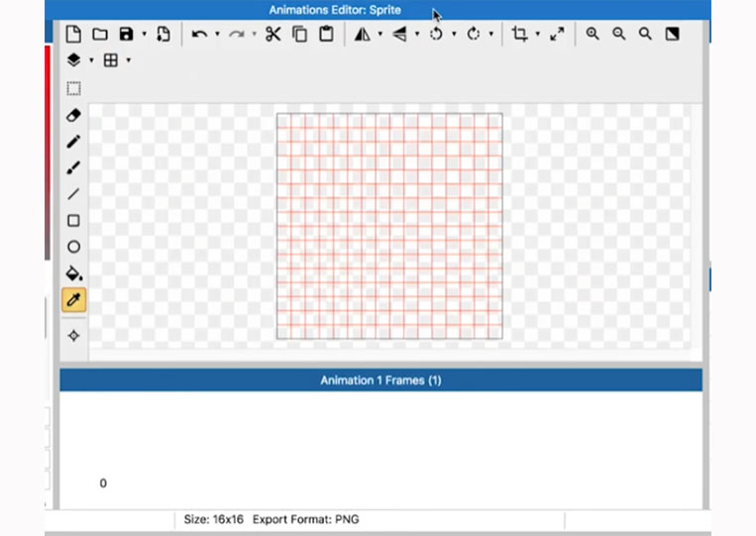Toggle the canvas background contrast icon
Image resolution: width=756 pixels, height=536 pixels.
point(672,34)
